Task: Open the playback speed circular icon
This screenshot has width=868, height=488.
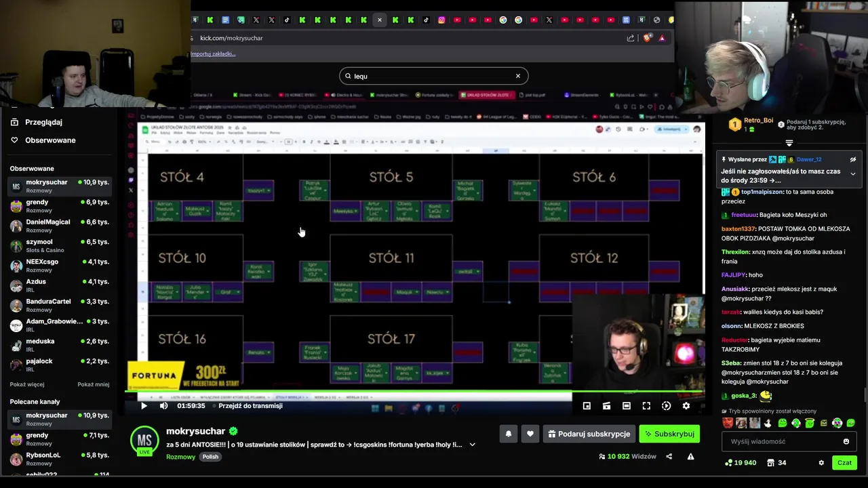Action: click(x=666, y=405)
